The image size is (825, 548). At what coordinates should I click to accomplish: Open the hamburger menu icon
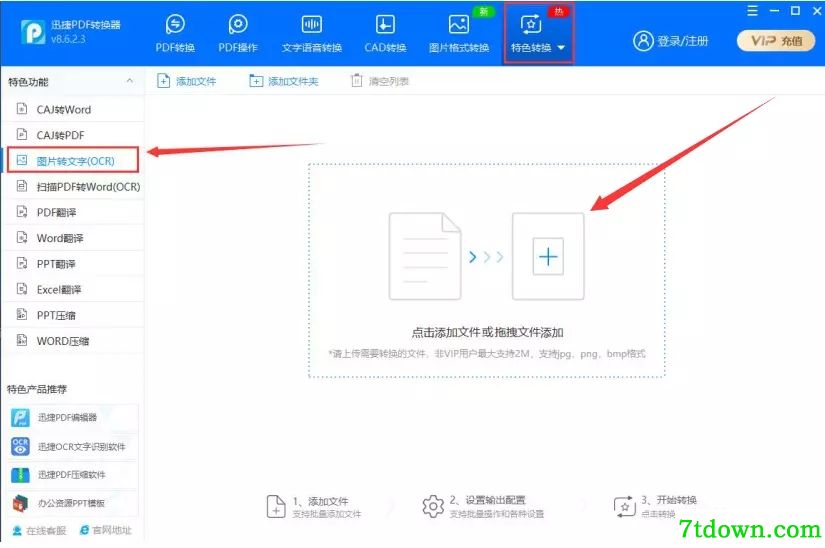pos(752,11)
